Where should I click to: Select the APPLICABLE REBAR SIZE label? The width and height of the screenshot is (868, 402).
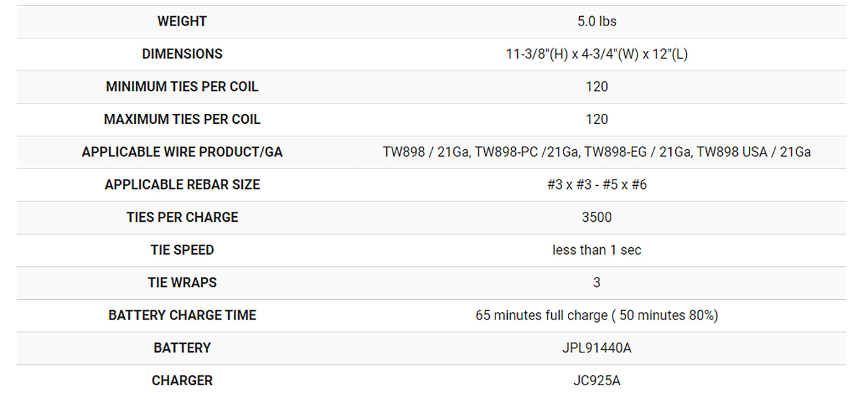[x=182, y=185]
